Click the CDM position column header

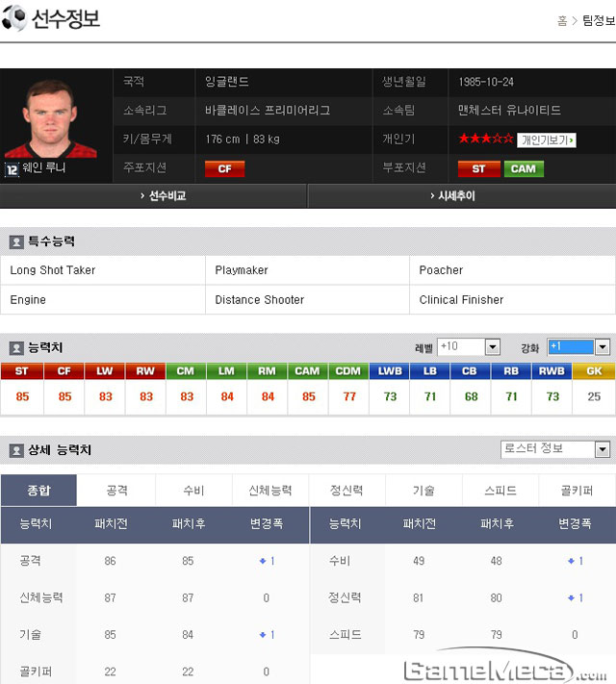(348, 371)
